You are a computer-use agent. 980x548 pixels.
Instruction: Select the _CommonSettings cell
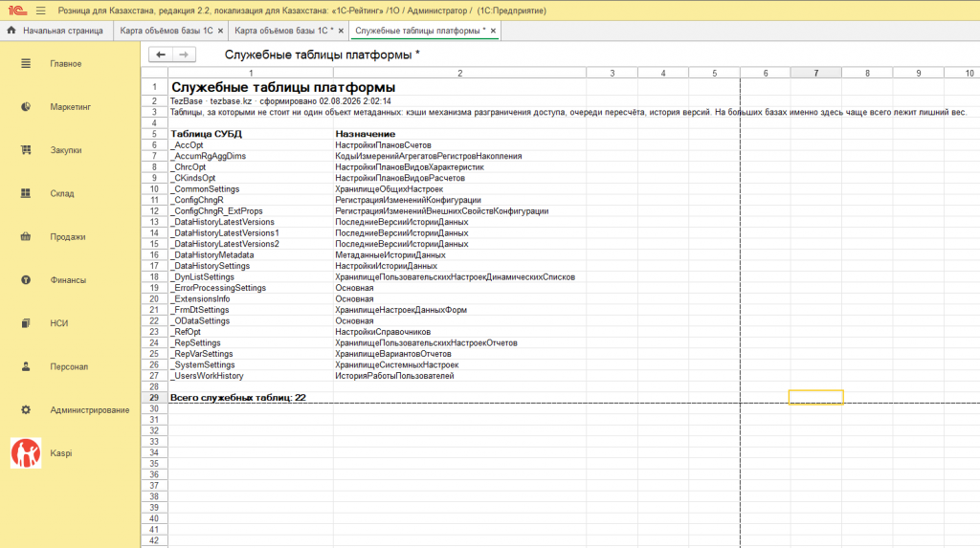[x=251, y=188]
